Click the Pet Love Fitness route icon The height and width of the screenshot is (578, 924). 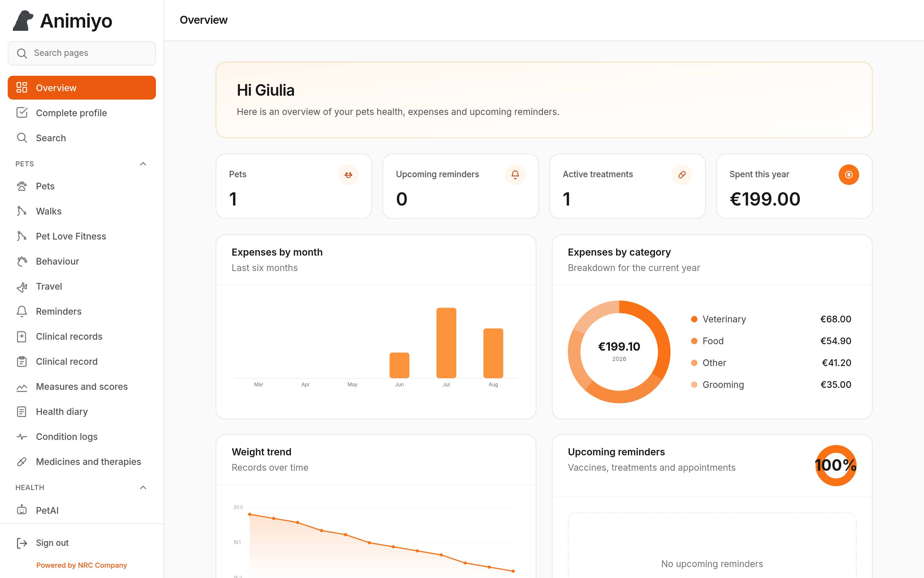[x=22, y=236]
